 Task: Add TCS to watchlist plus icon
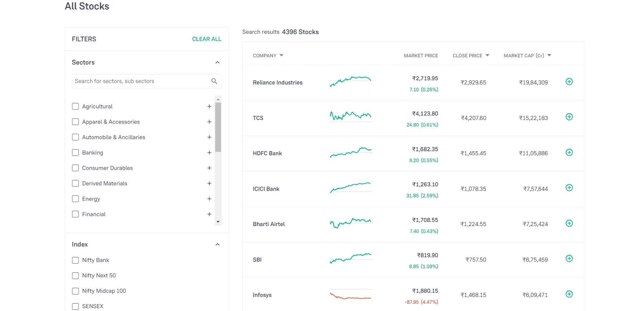pyautogui.click(x=569, y=117)
